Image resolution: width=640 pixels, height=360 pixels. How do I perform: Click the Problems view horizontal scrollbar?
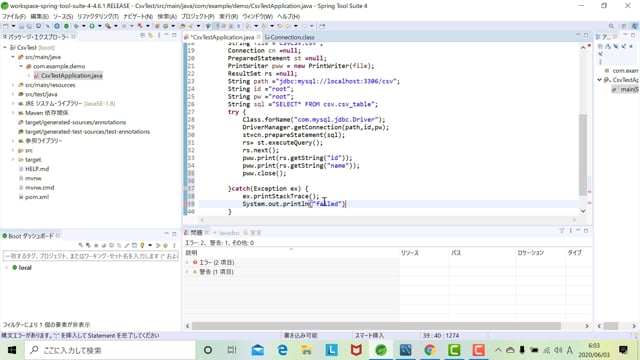[376, 326]
